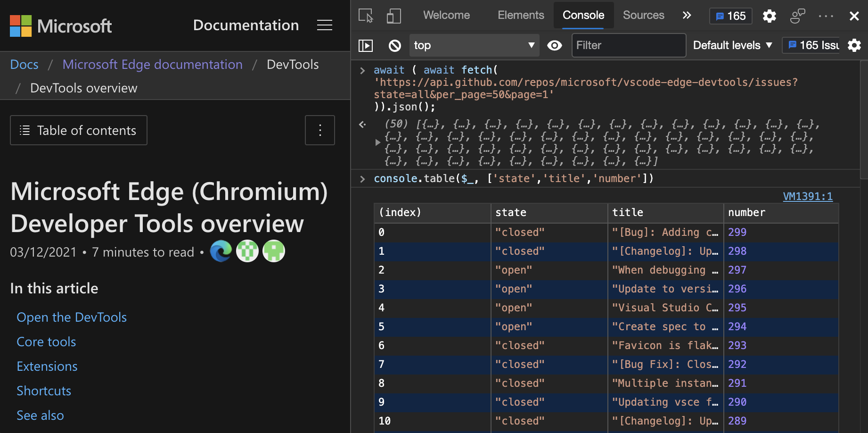Image resolution: width=868 pixels, height=433 pixels.
Task: Select the "When debugging …" title cell
Action: click(665, 270)
